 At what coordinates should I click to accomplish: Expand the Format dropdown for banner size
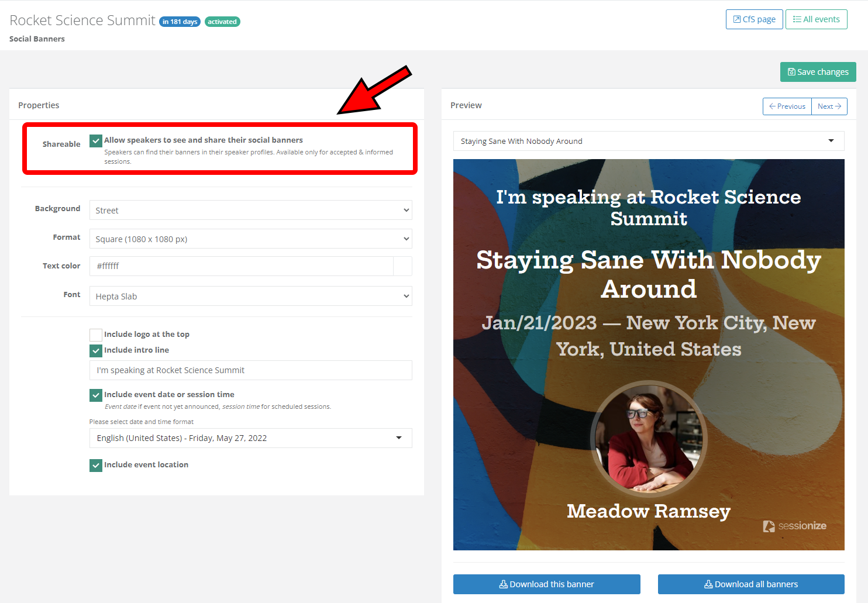pyautogui.click(x=250, y=239)
